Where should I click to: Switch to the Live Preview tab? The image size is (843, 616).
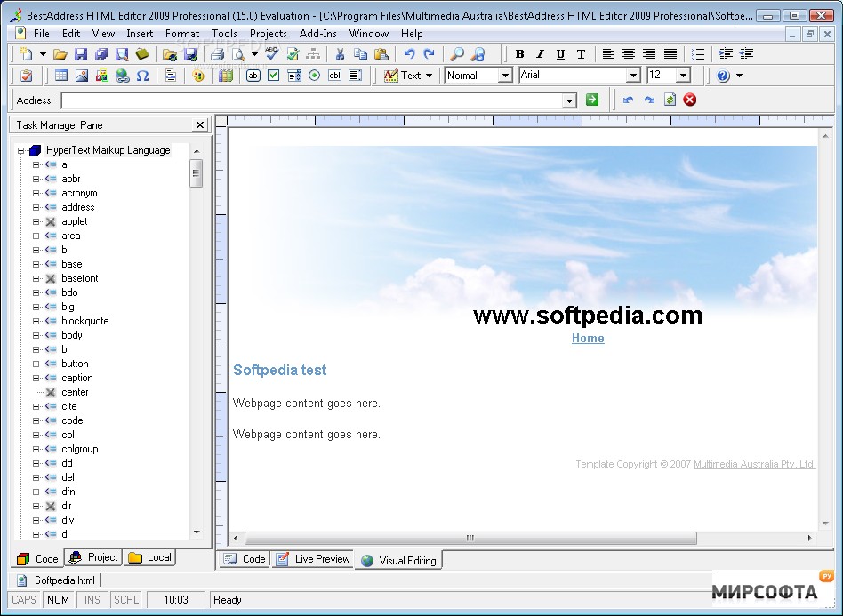pos(313,559)
